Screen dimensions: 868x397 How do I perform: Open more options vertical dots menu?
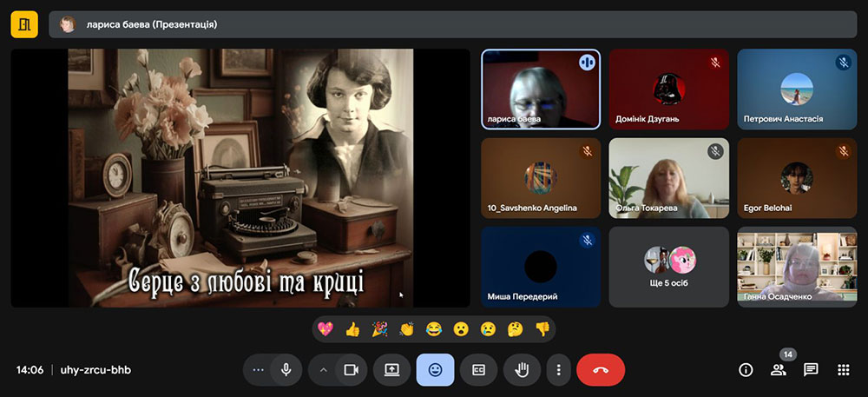coord(558,369)
